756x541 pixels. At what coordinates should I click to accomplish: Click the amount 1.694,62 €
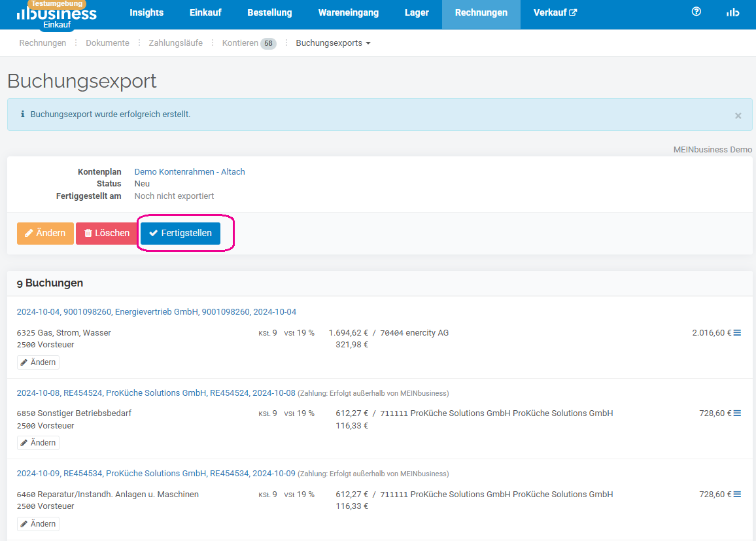348,333
